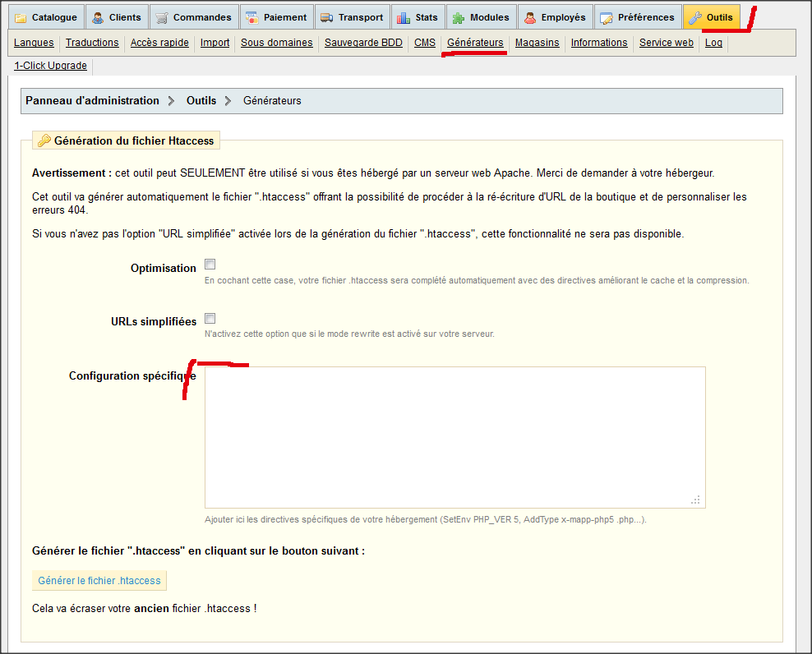Click the Modules puzzle piece icon

459,18
